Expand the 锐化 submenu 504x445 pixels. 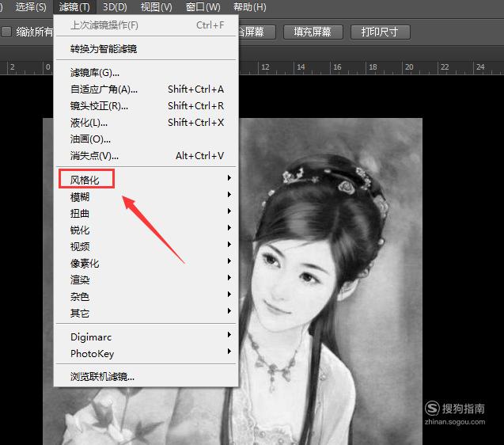(x=146, y=230)
